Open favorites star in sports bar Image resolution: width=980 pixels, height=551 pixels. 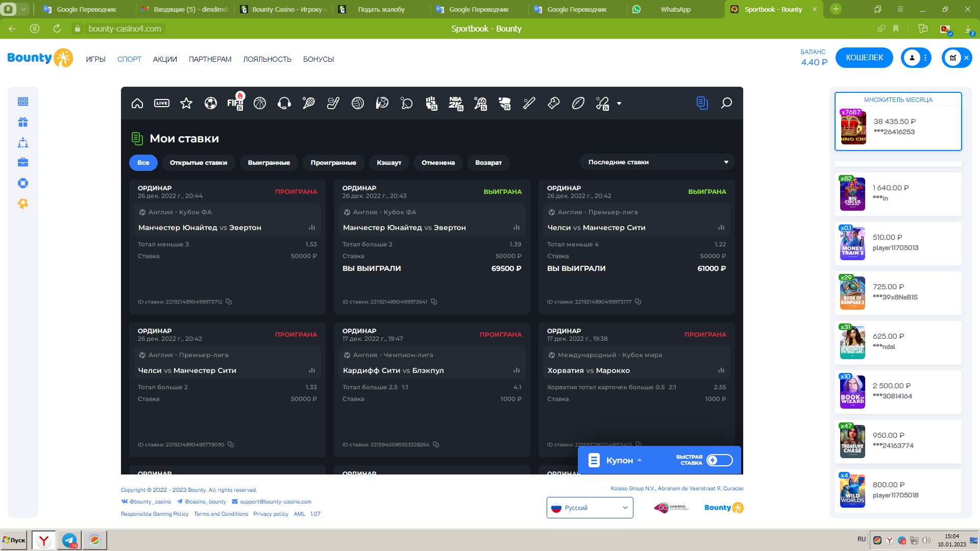pyautogui.click(x=186, y=104)
